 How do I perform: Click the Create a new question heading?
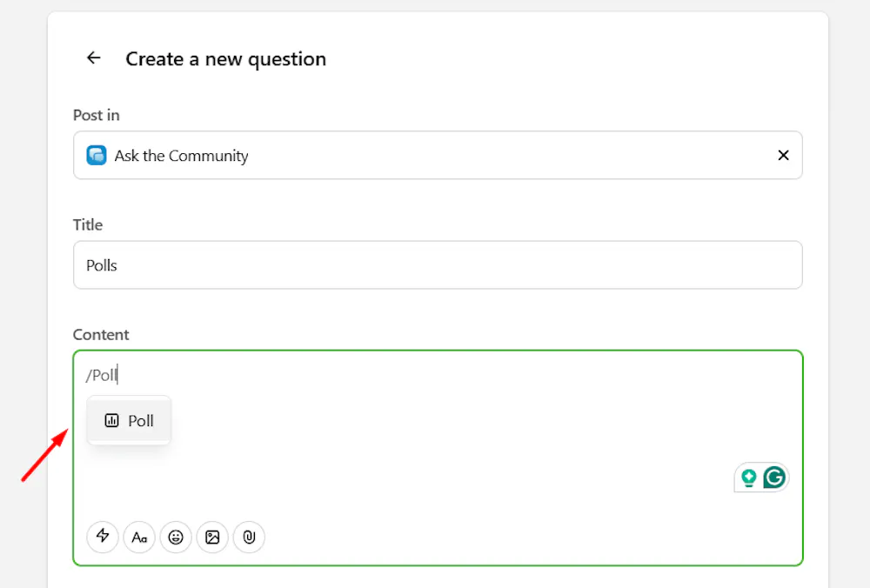coord(226,59)
